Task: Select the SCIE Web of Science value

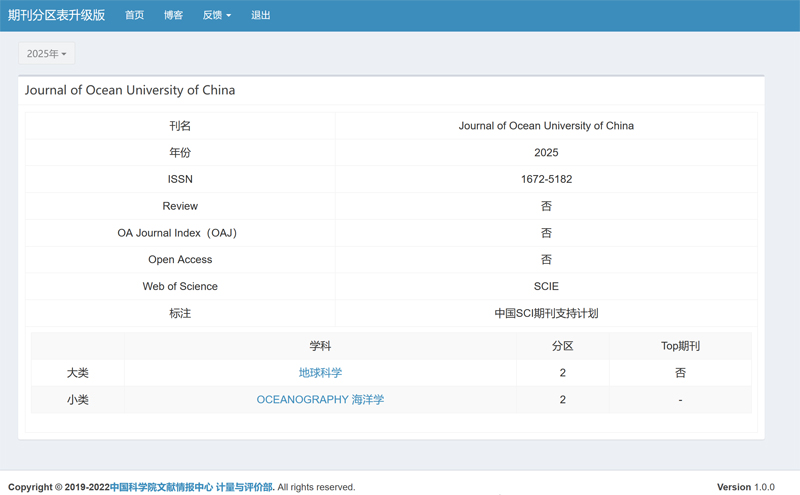Action: pyautogui.click(x=546, y=287)
